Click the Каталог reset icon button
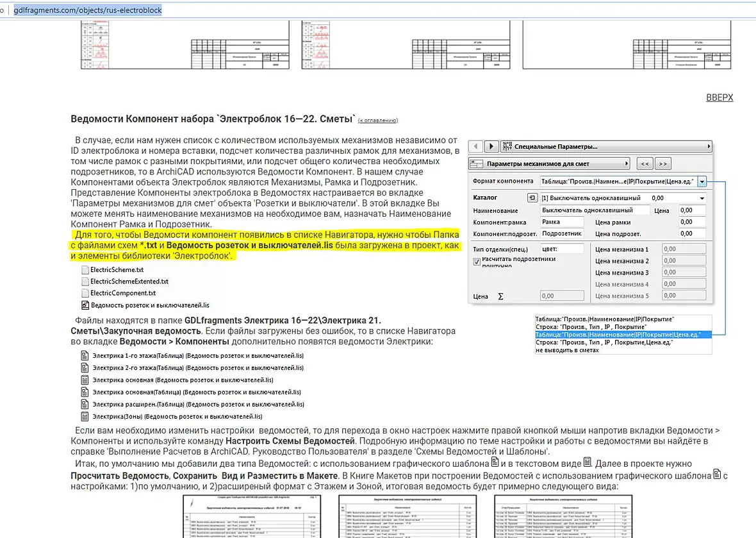Image resolution: width=756 pixels, height=538 pixels. pos(532,198)
